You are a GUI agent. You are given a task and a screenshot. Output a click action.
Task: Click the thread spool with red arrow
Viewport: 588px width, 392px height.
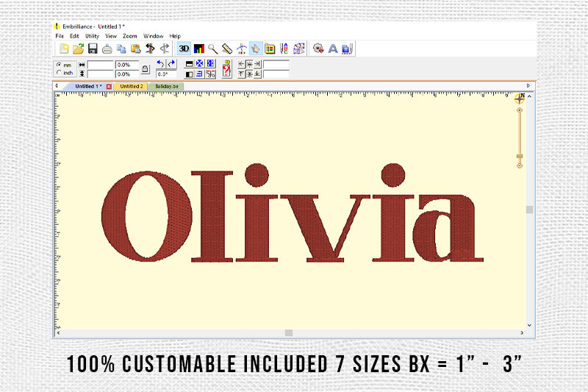318,49
